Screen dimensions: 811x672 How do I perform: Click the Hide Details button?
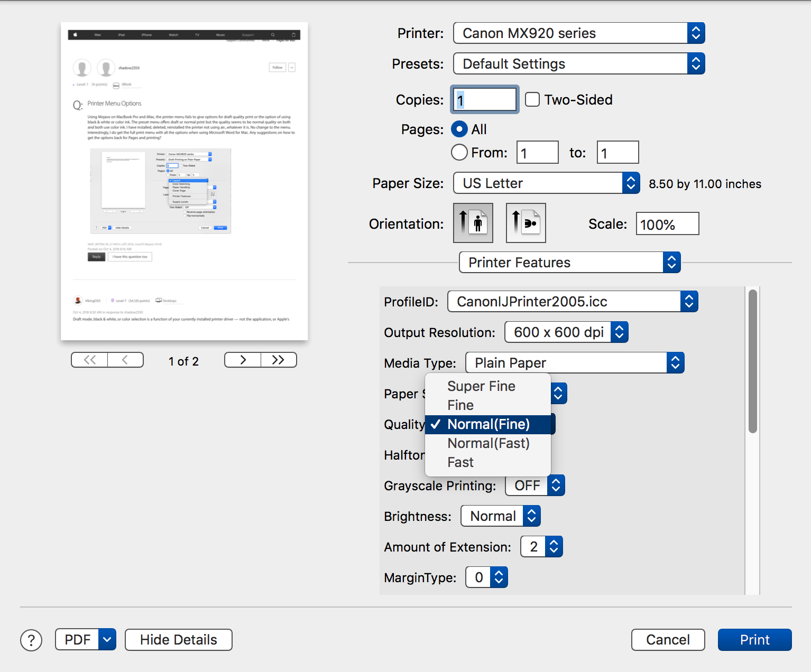[x=178, y=640]
